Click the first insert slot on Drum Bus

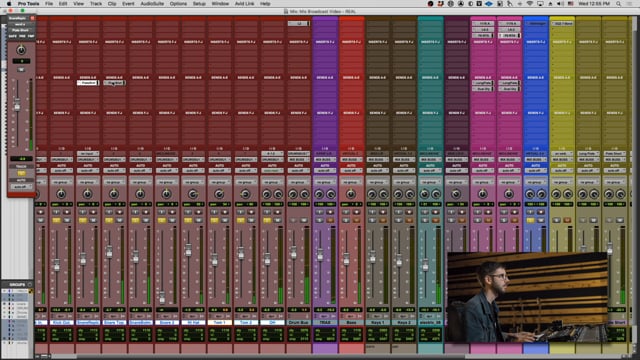click(x=298, y=24)
